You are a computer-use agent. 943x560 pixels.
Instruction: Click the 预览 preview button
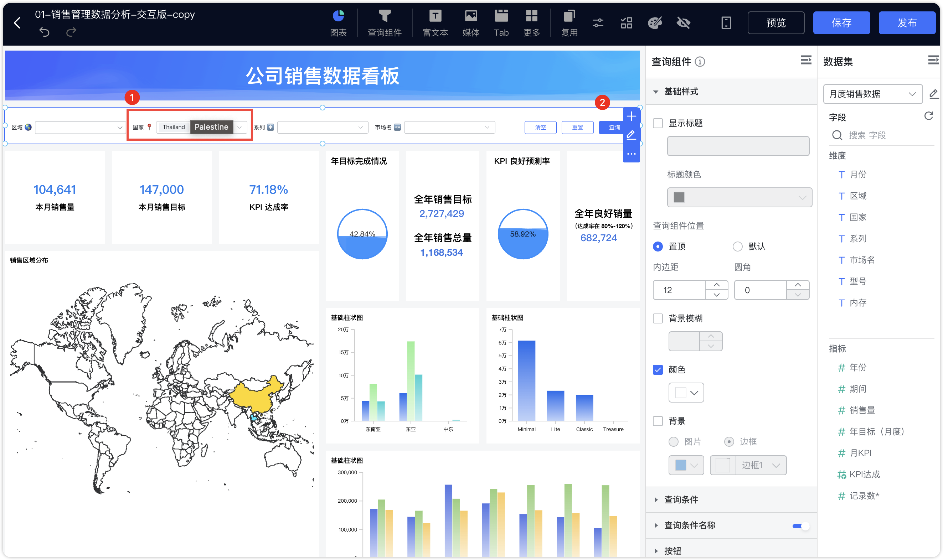(x=776, y=23)
